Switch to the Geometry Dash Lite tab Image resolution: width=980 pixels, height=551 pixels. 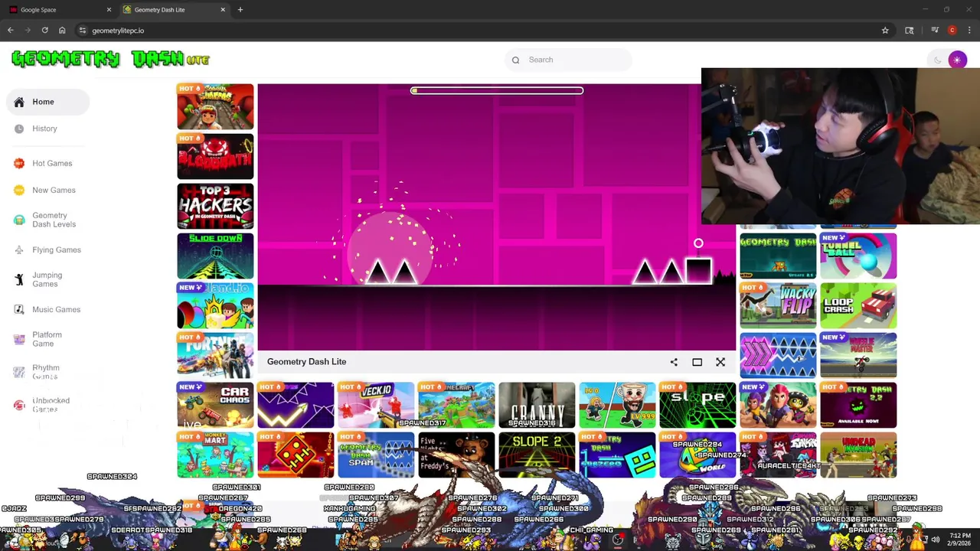pyautogui.click(x=175, y=10)
